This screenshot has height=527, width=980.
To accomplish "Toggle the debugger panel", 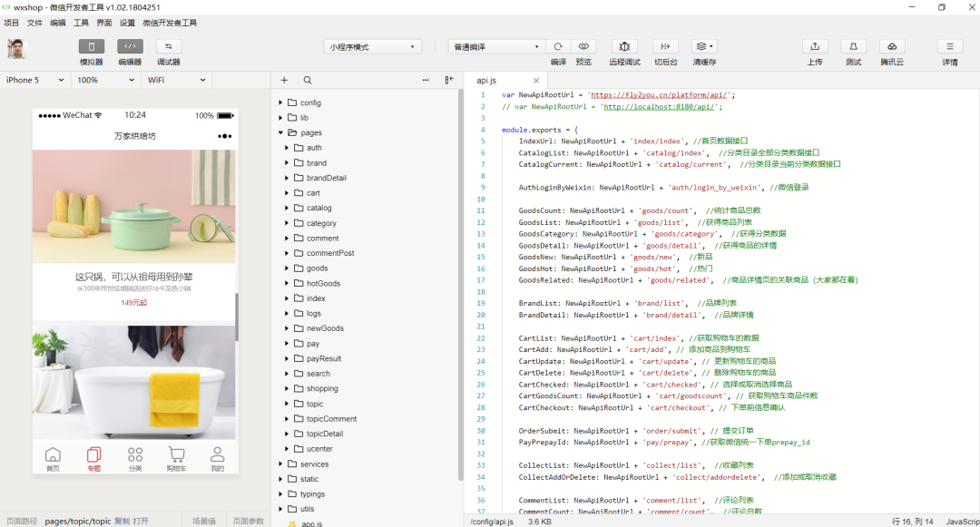I will 168,46.
